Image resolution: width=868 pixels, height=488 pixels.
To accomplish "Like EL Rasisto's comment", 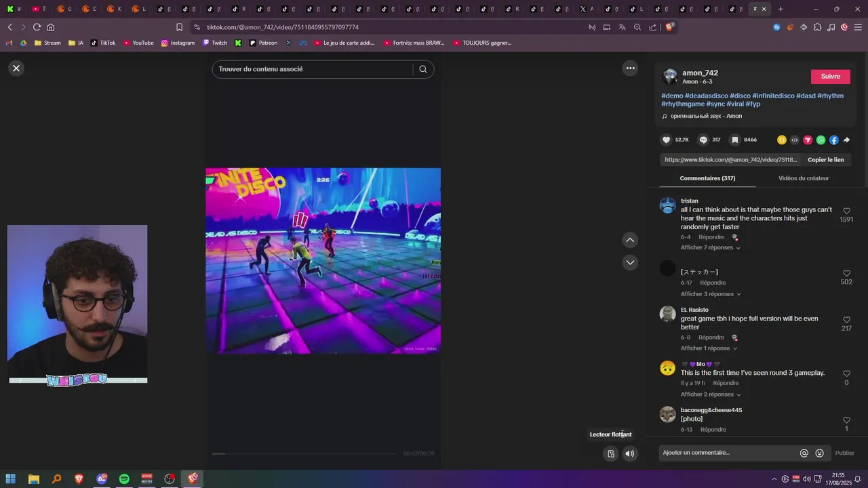I will point(846,320).
